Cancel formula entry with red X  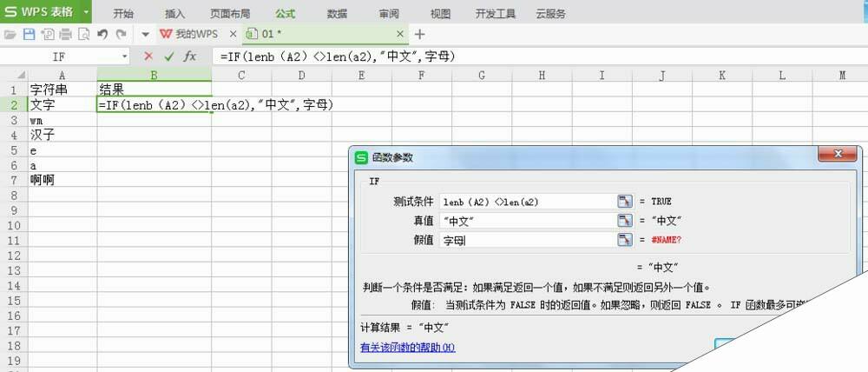click(148, 56)
